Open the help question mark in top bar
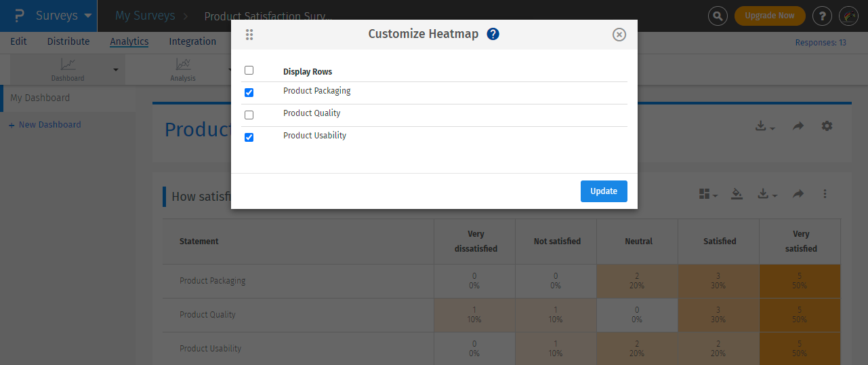Screen dimensions: 868x365 point(822,16)
